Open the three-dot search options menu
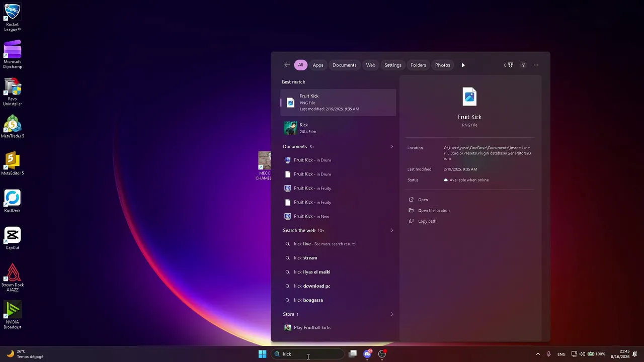Image resolution: width=644 pixels, height=362 pixels. point(536,65)
